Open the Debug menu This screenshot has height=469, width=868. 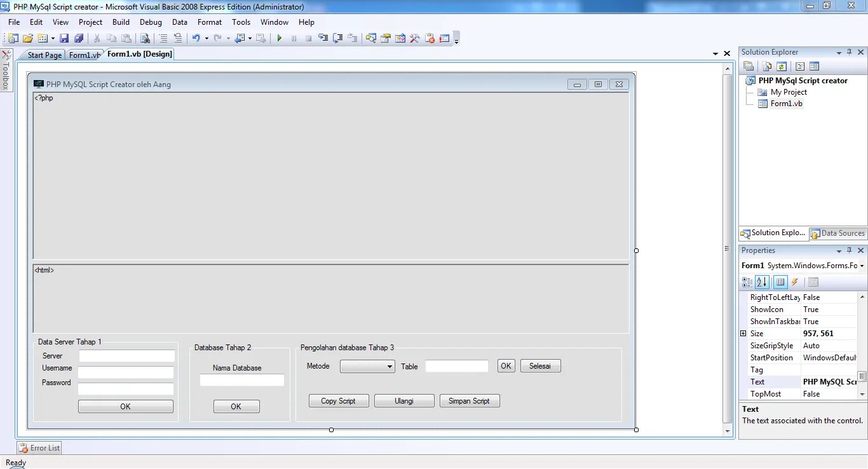coord(151,22)
